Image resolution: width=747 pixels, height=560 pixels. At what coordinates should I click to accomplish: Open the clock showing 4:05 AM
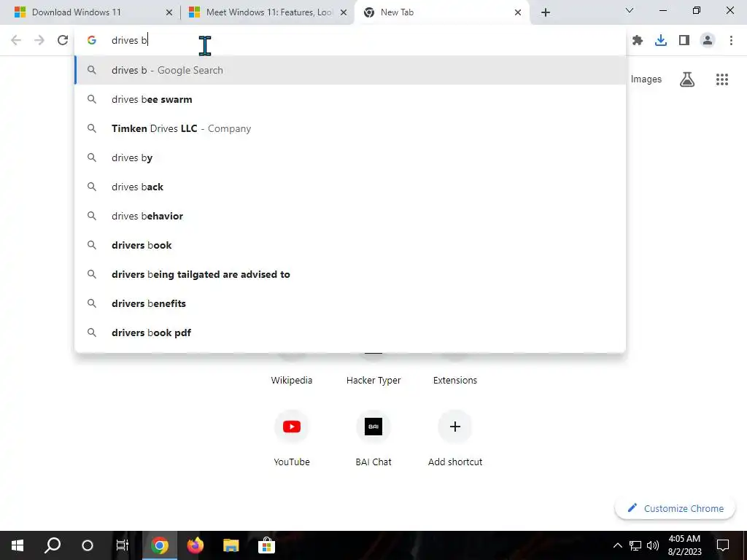(x=684, y=545)
